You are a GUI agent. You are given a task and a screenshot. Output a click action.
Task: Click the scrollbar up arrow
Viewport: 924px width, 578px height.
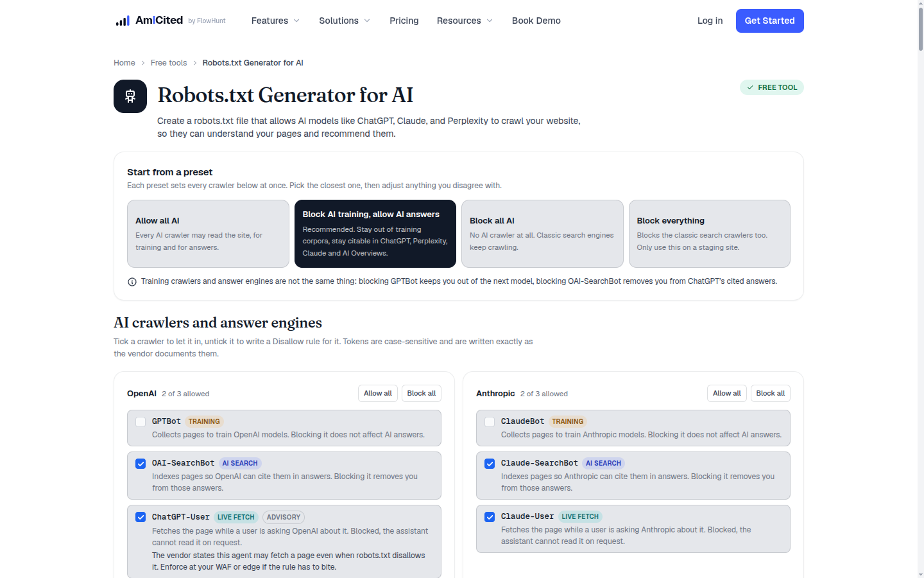coord(920,3)
